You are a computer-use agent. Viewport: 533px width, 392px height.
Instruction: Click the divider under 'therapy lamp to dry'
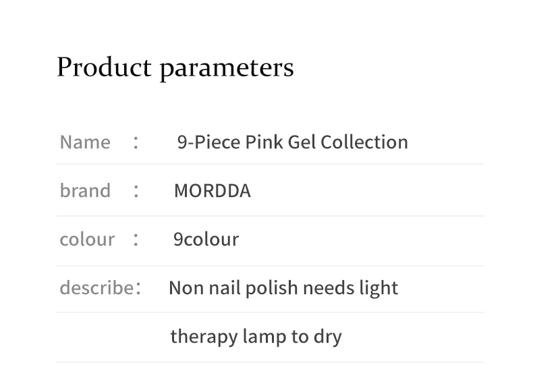(270, 362)
